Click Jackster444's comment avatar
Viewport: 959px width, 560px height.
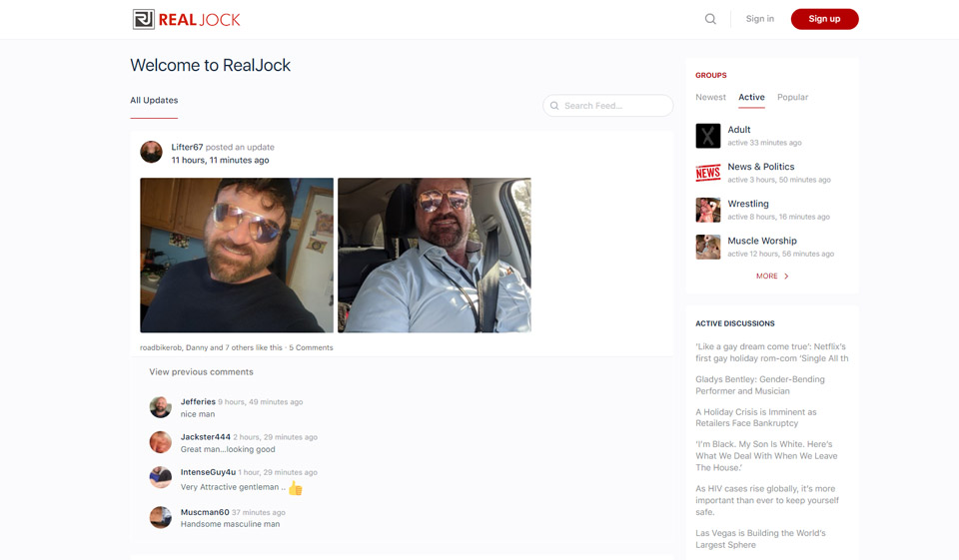point(160,442)
